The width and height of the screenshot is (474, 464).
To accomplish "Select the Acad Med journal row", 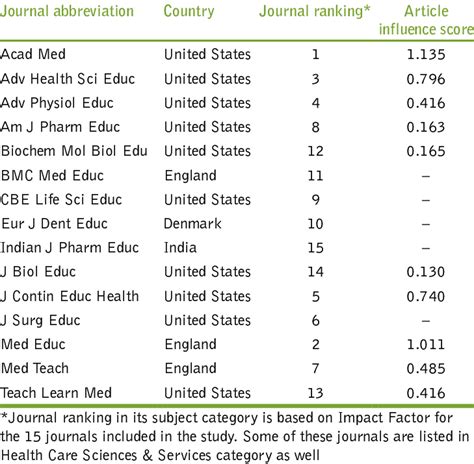I will (237, 54).
